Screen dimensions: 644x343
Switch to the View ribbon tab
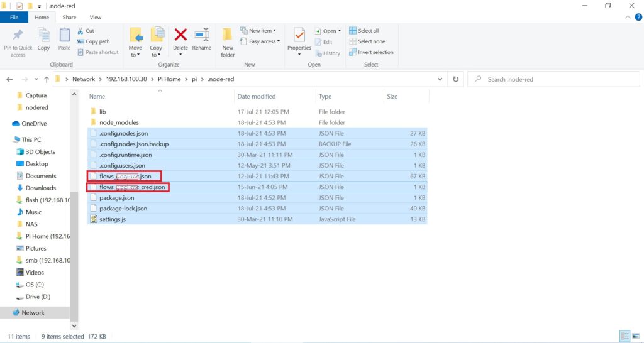pos(96,17)
